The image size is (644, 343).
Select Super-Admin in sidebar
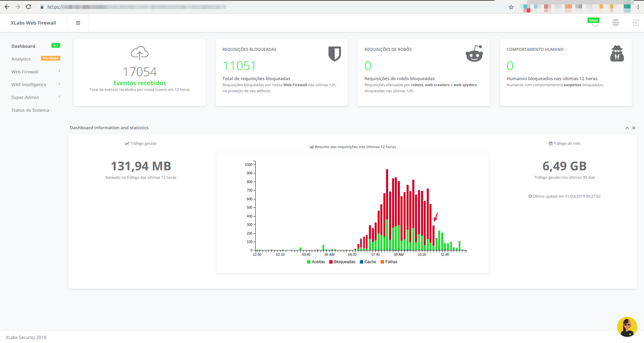tap(25, 97)
